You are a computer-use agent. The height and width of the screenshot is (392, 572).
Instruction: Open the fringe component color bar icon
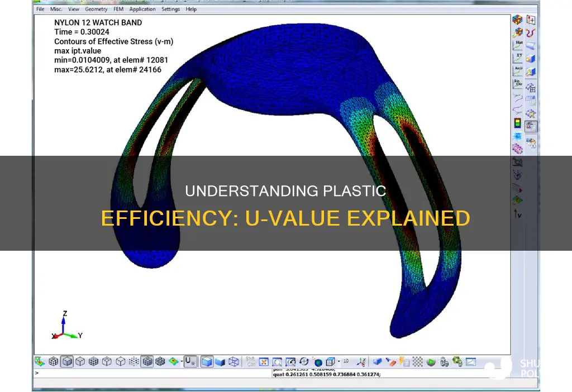pyautogui.click(x=517, y=123)
